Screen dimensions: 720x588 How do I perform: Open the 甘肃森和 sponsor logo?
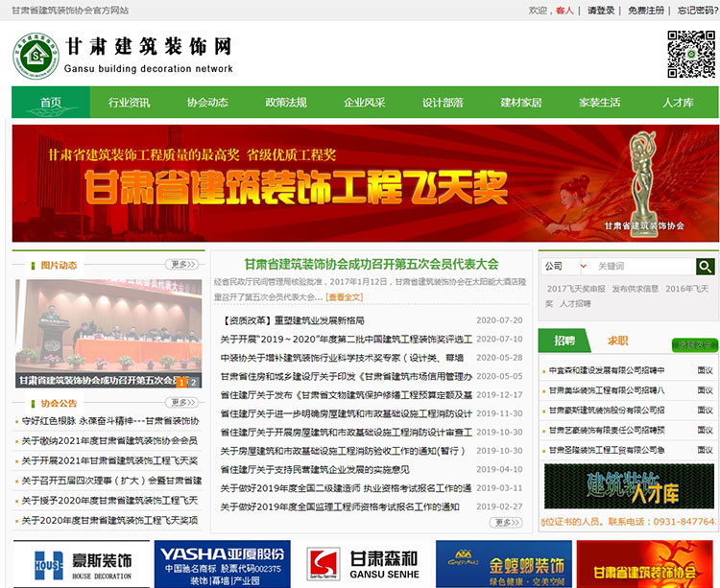click(363, 564)
